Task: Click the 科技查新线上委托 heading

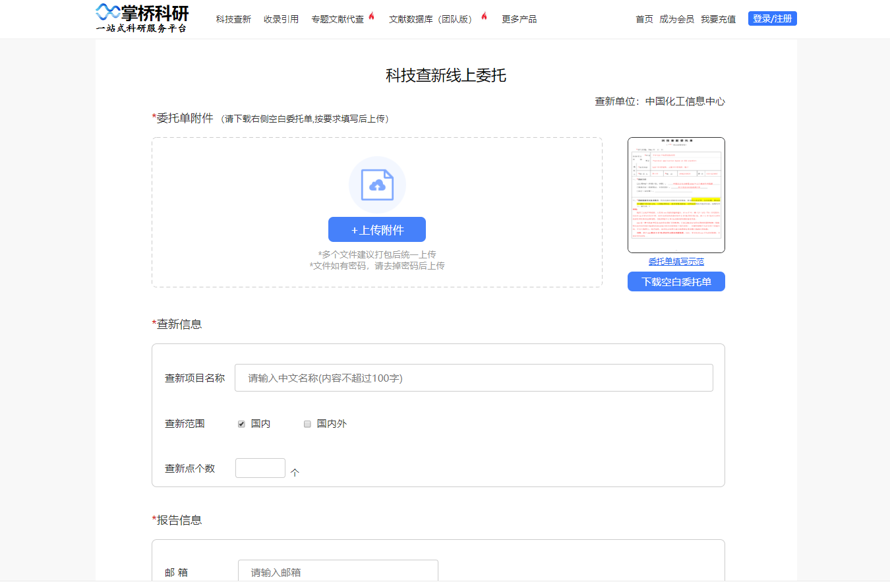Action: tap(446, 75)
